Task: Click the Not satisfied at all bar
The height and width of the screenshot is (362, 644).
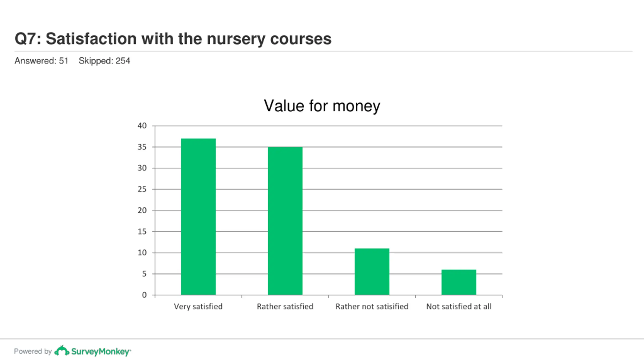Action: tap(459, 282)
